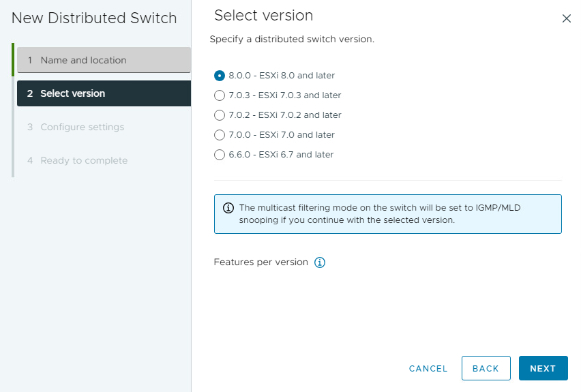Choose 6.6.0 - ESXi 6.7 and later
Viewport: 581px width, 392px height.
pyautogui.click(x=220, y=155)
